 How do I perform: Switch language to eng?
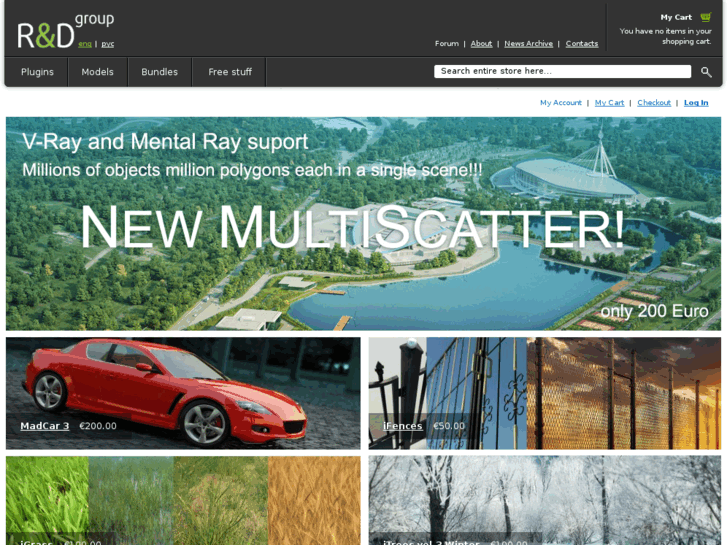[85, 44]
